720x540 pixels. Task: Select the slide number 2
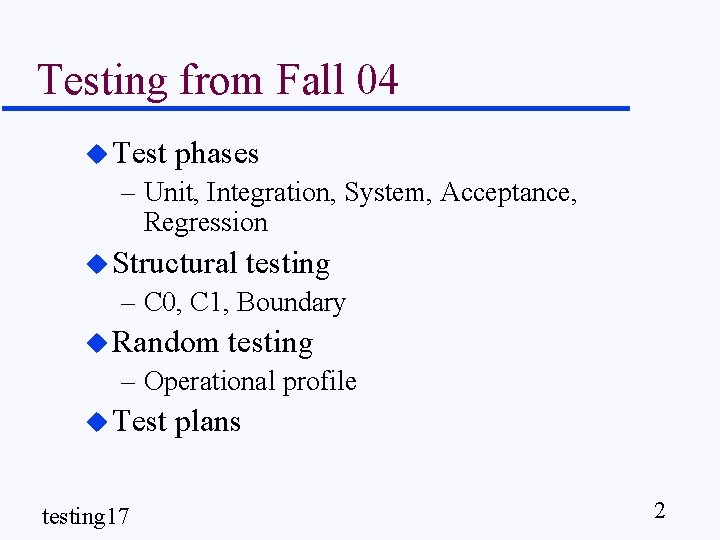[x=659, y=511]
